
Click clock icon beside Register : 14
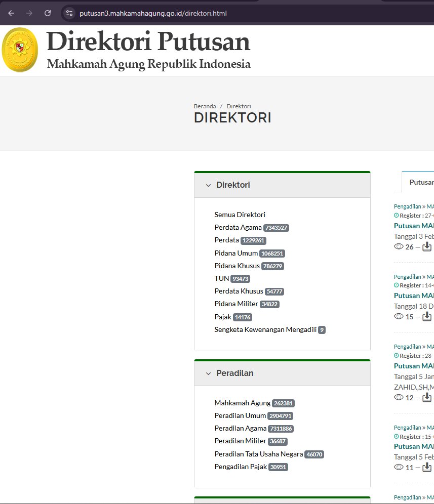point(397,285)
